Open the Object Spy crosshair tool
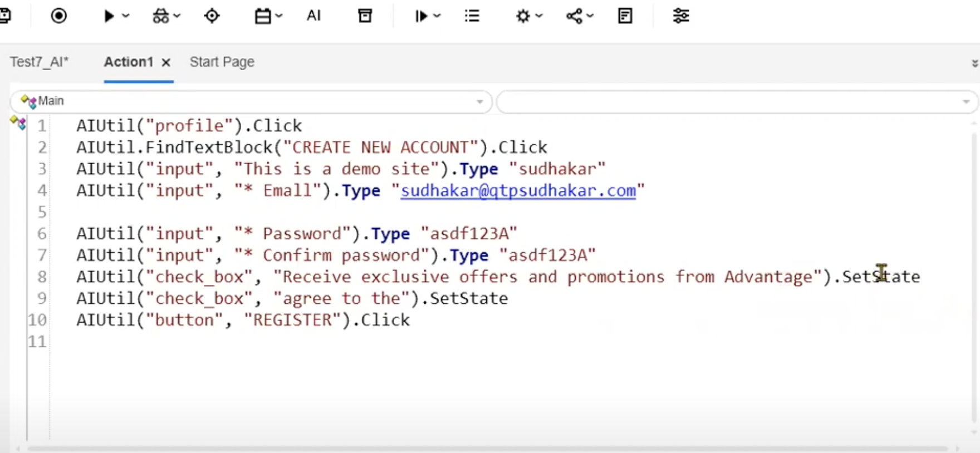 tap(212, 16)
